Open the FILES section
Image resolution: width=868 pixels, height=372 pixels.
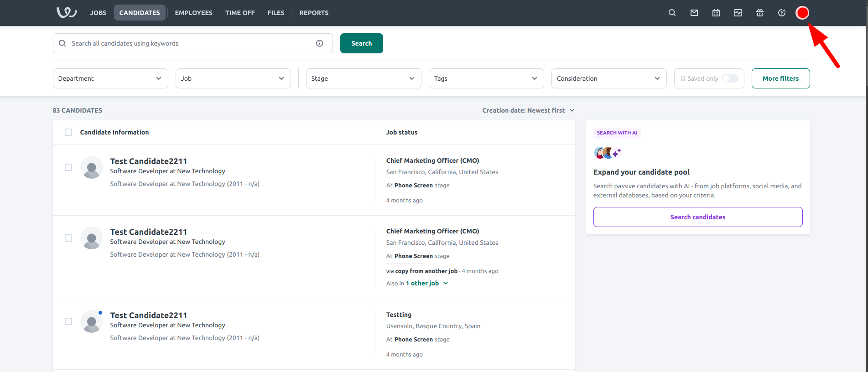click(276, 13)
